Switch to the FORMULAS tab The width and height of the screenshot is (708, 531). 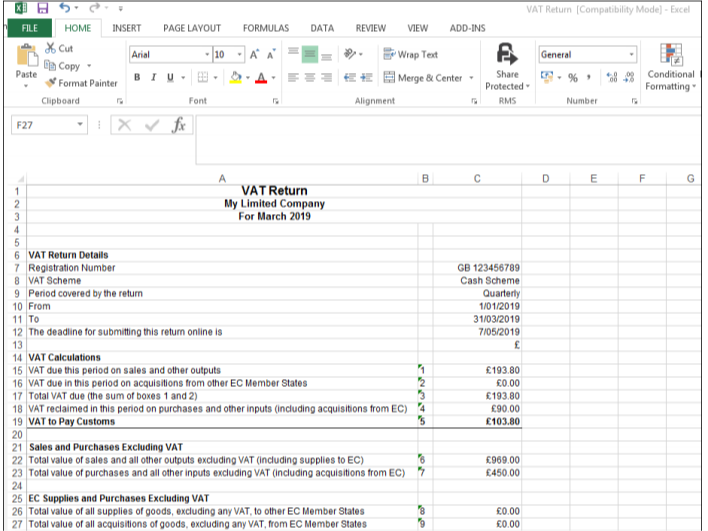tap(266, 28)
